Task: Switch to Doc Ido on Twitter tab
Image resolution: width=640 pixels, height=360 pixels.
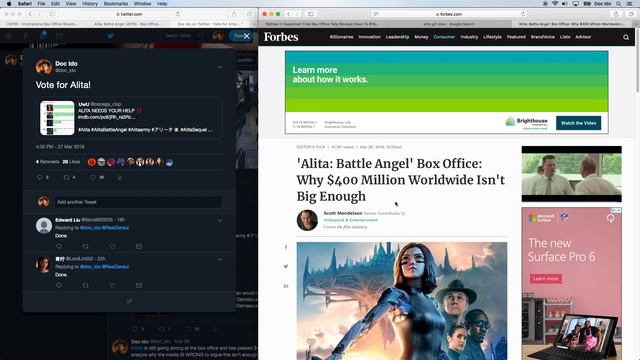Action: (210, 24)
